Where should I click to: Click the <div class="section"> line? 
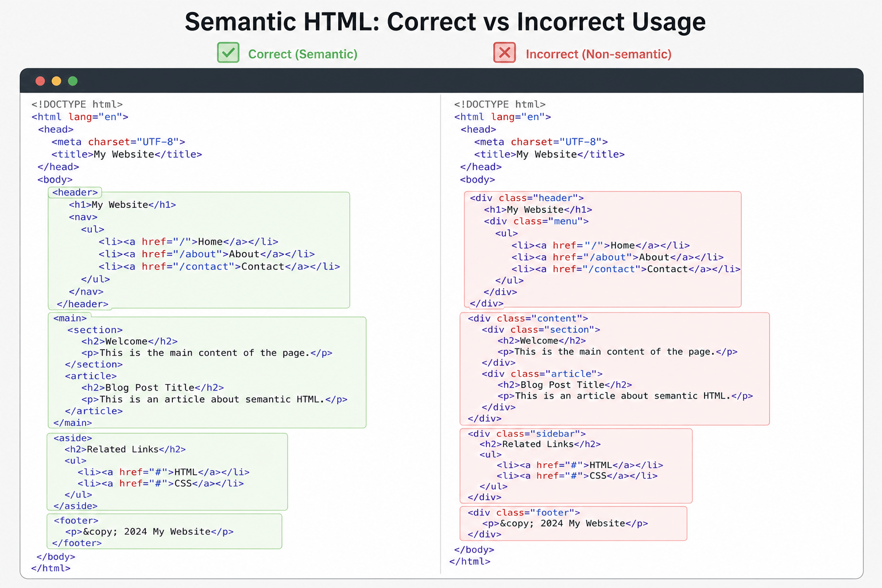pos(541,330)
